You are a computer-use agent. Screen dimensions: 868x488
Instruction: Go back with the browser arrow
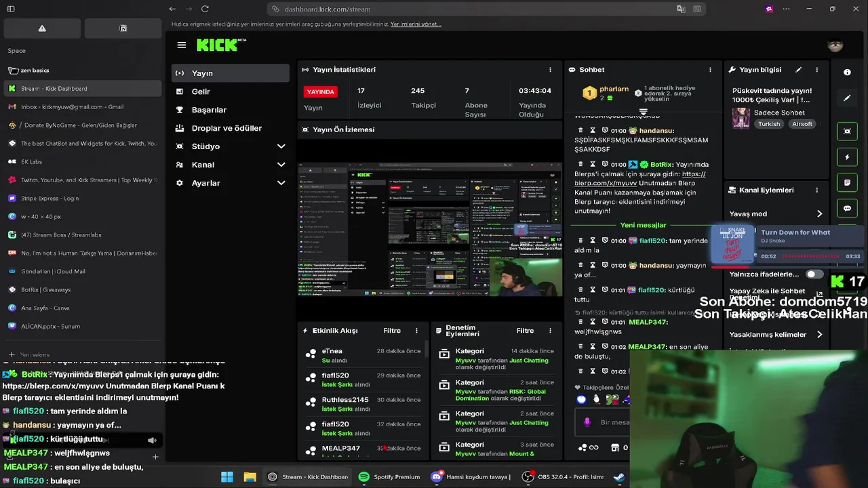[x=172, y=9]
